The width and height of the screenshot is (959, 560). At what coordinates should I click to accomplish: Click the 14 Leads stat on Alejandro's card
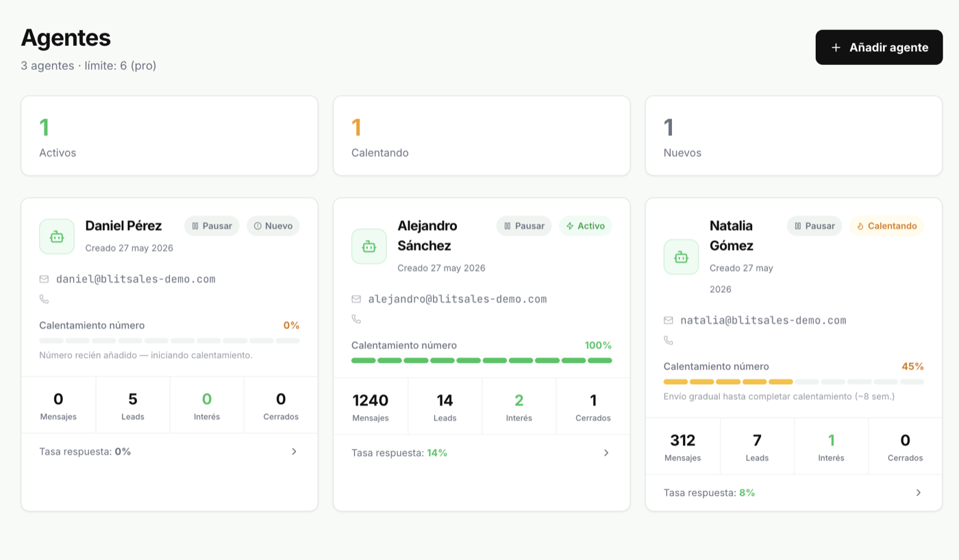pyautogui.click(x=445, y=407)
